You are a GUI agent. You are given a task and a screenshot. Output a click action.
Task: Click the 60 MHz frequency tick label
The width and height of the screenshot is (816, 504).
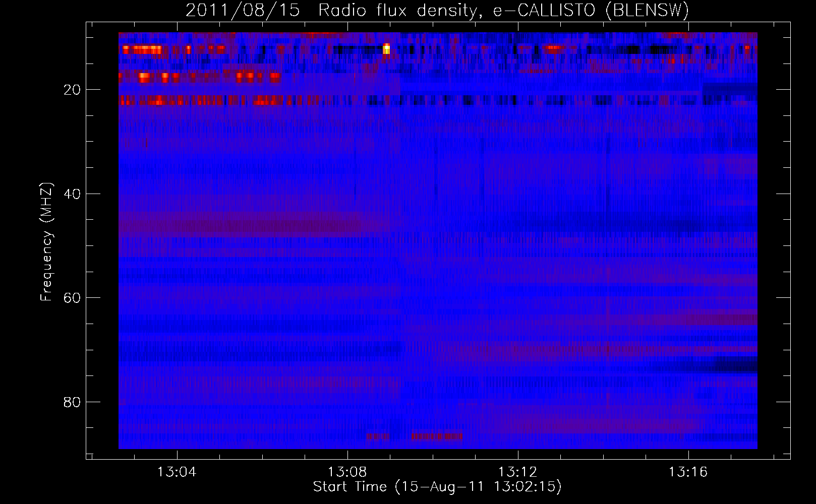tap(72, 298)
